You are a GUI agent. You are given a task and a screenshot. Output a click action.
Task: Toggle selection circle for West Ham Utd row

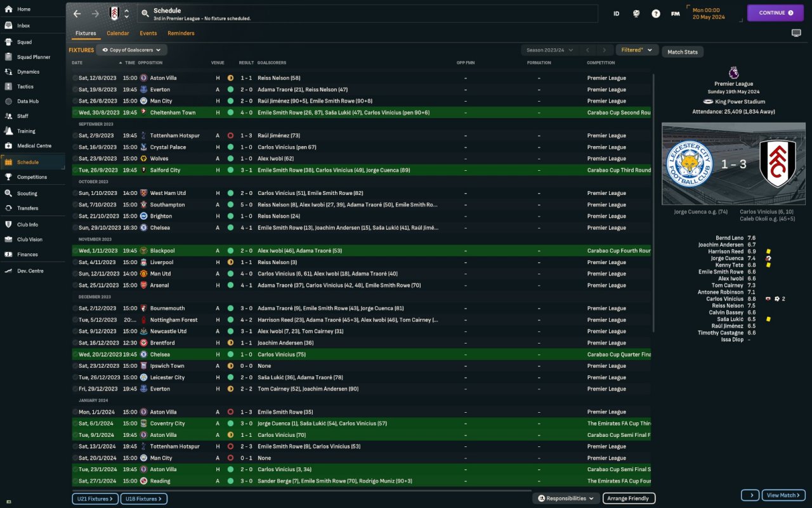tap(75, 193)
